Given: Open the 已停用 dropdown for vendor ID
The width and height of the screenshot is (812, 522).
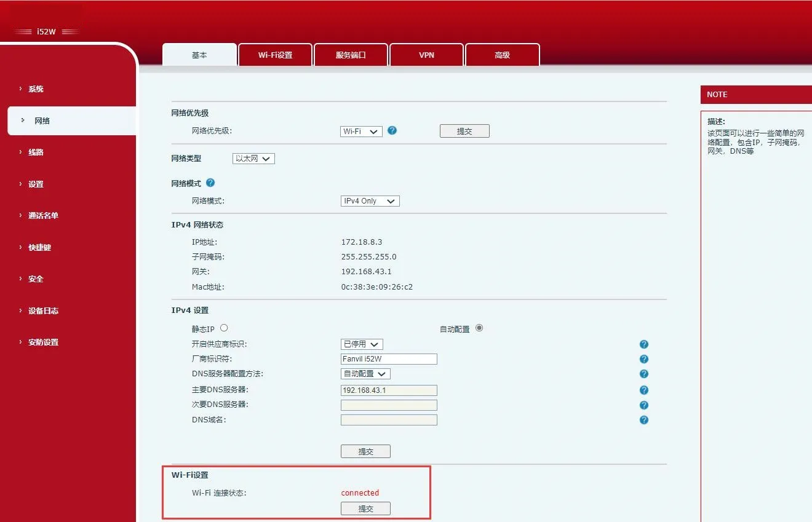Looking at the screenshot, I should click(361, 344).
